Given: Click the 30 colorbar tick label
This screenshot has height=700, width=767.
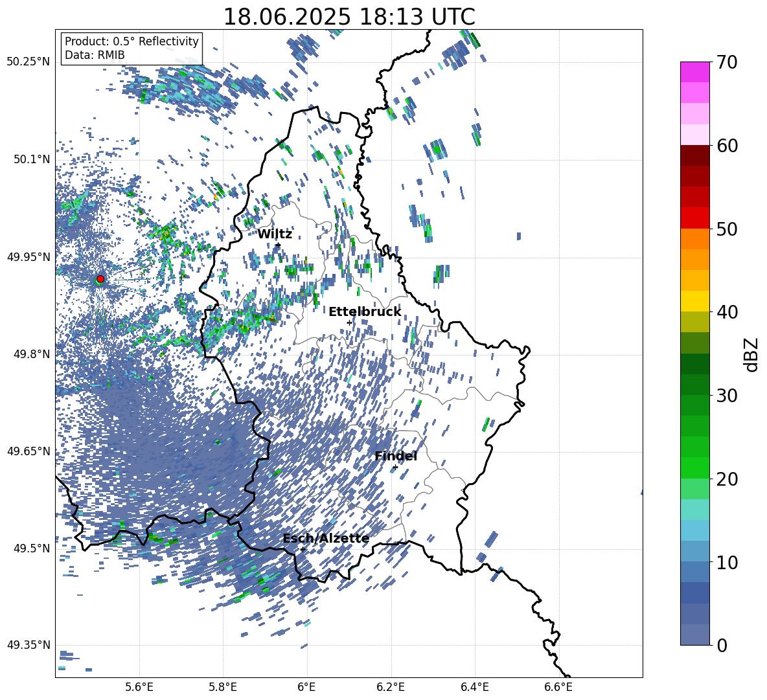Looking at the screenshot, I should point(727,396).
